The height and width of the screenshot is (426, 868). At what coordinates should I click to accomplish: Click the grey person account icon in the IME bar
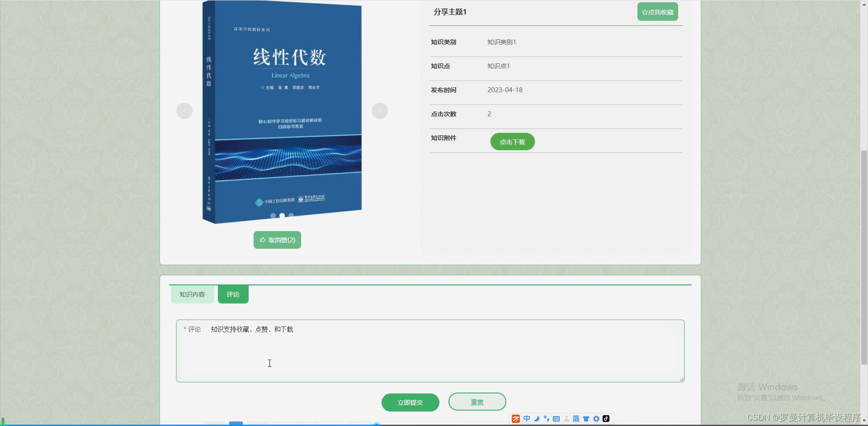point(566,419)
